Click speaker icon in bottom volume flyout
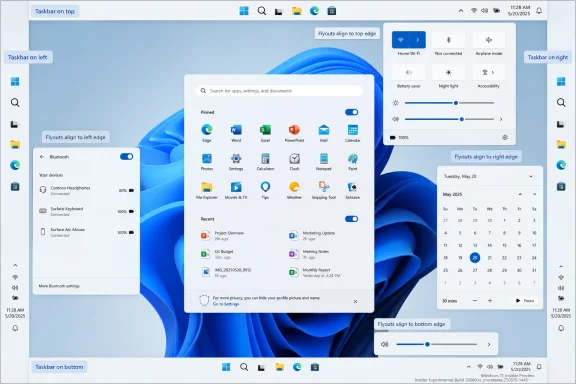This screenshot has height=384, width=576. pyautogui.click(x=384, y=344)
